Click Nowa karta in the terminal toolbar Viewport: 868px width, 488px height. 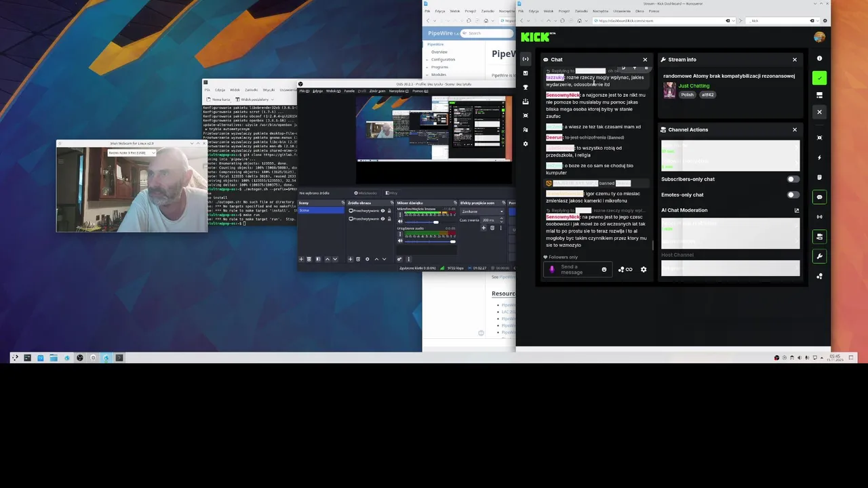[x=219, y=99]
